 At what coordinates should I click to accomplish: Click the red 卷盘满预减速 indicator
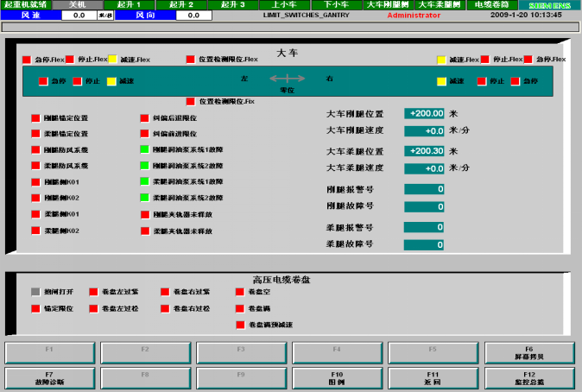(239, 325)
